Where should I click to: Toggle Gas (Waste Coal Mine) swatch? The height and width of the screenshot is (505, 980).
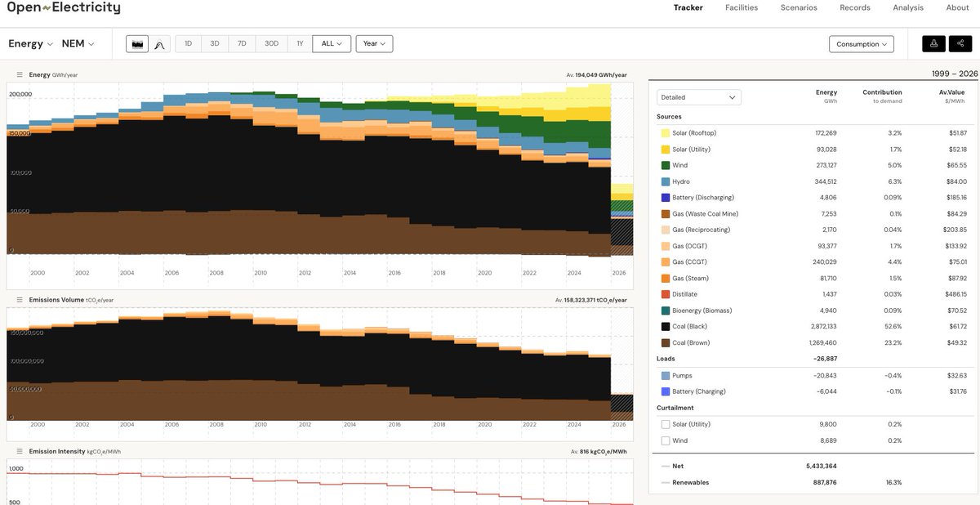pos(666,214)
